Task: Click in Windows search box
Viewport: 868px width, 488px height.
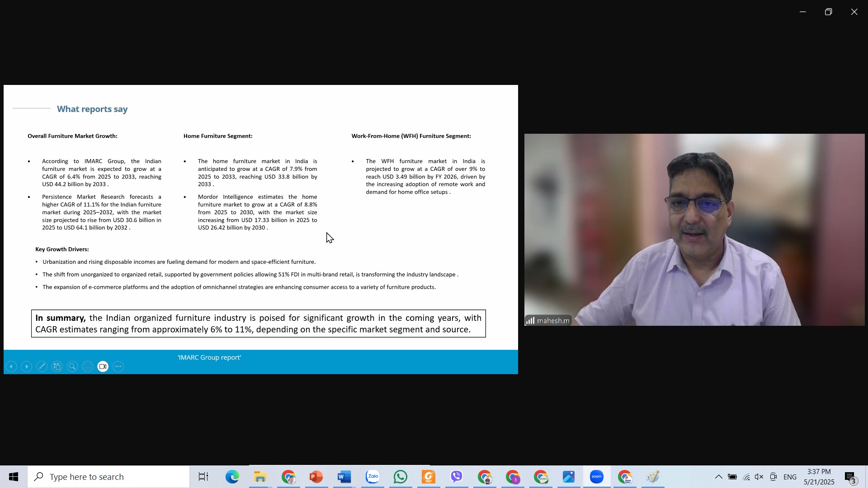Action: [x=108, y=477]
